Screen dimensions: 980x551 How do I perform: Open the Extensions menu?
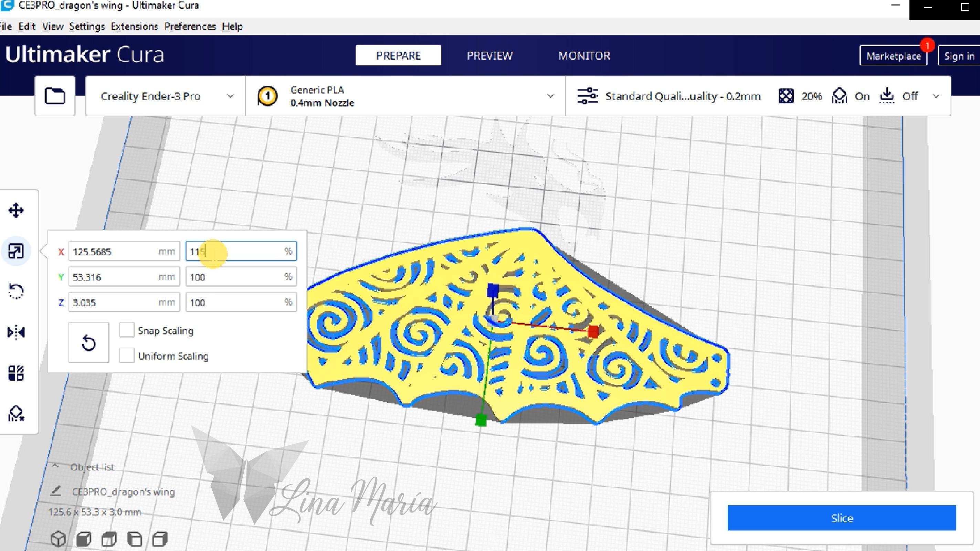click(134, 26)
